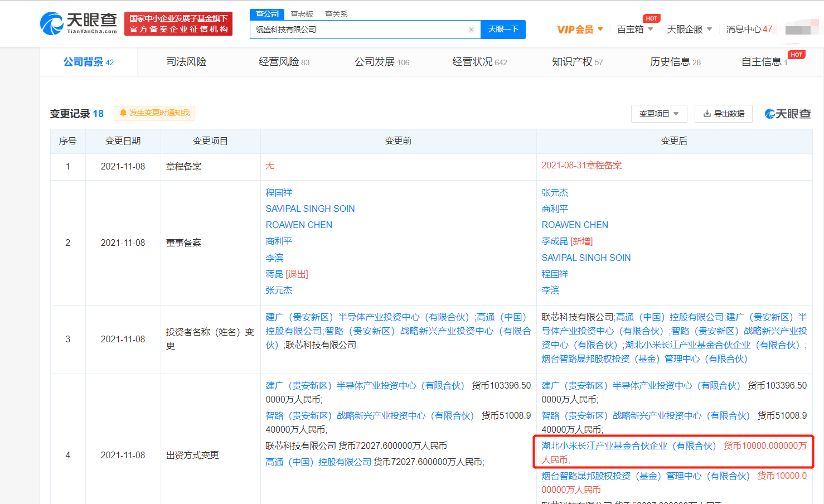Open SAVIPAL SINGH SOIN in 变更前 column
The height and width of the screenshot is (504, 824).
[x=310, y=209]
